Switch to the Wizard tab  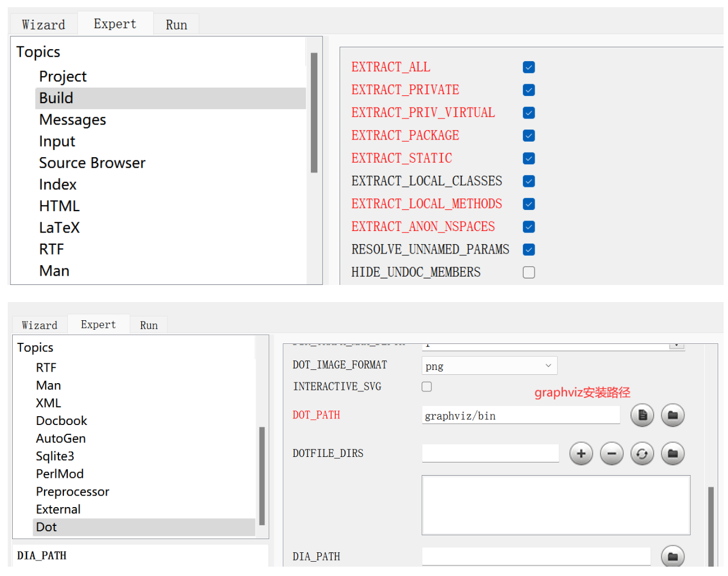[43, 23]
